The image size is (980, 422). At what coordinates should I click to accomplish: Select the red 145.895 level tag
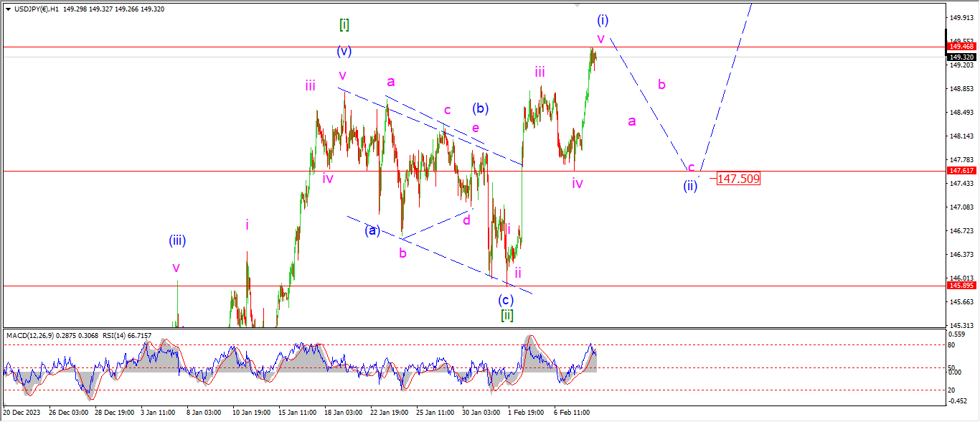(961, 286)
